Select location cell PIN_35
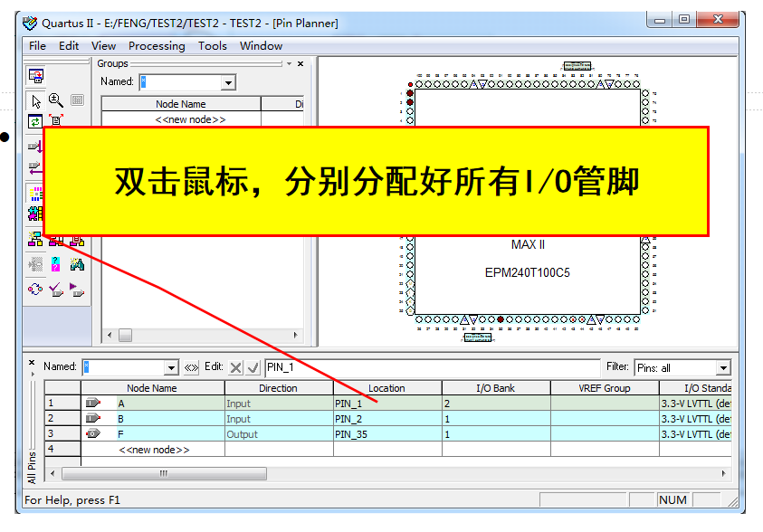Screen dimensions: 763x532 tap(387, 434)
